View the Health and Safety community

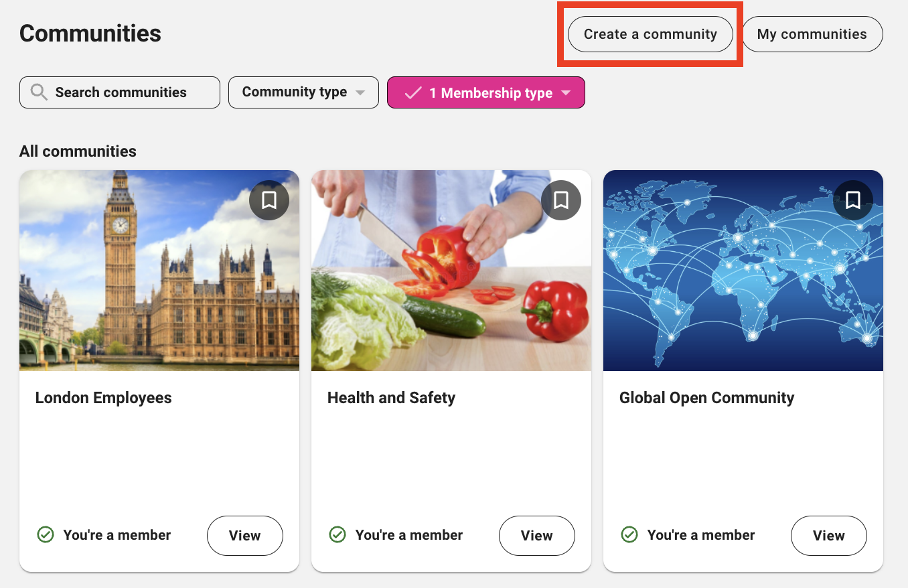tap(537, 536)
